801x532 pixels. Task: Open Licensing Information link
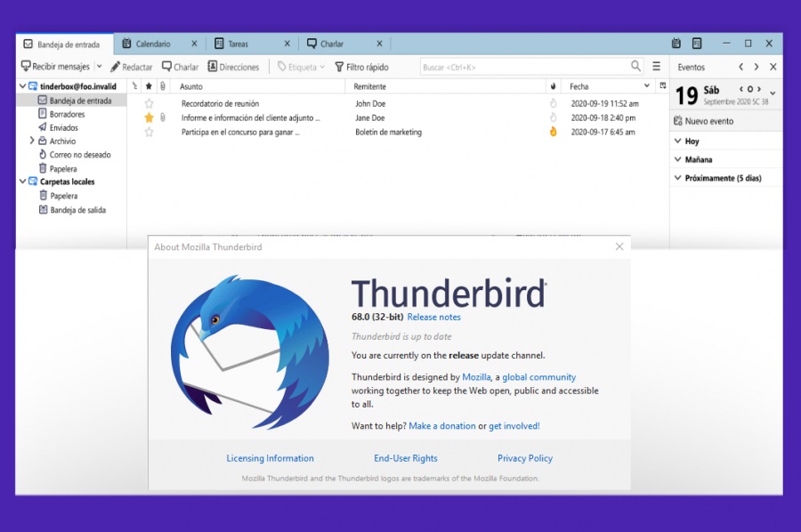click(x=271, y=458)
